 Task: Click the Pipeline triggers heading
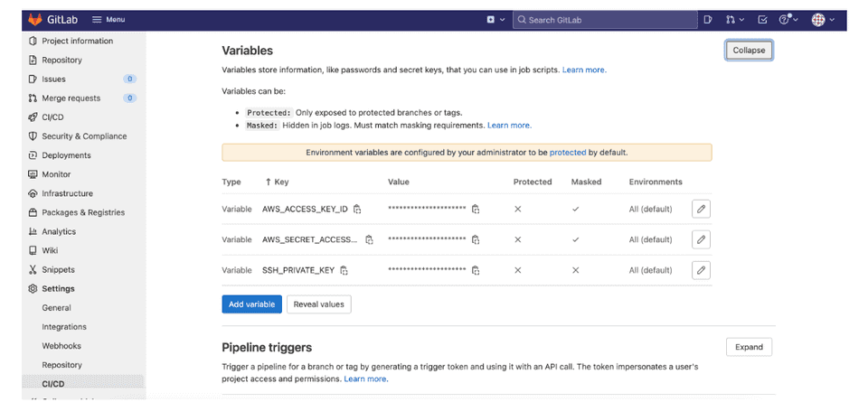pos(267,347)
